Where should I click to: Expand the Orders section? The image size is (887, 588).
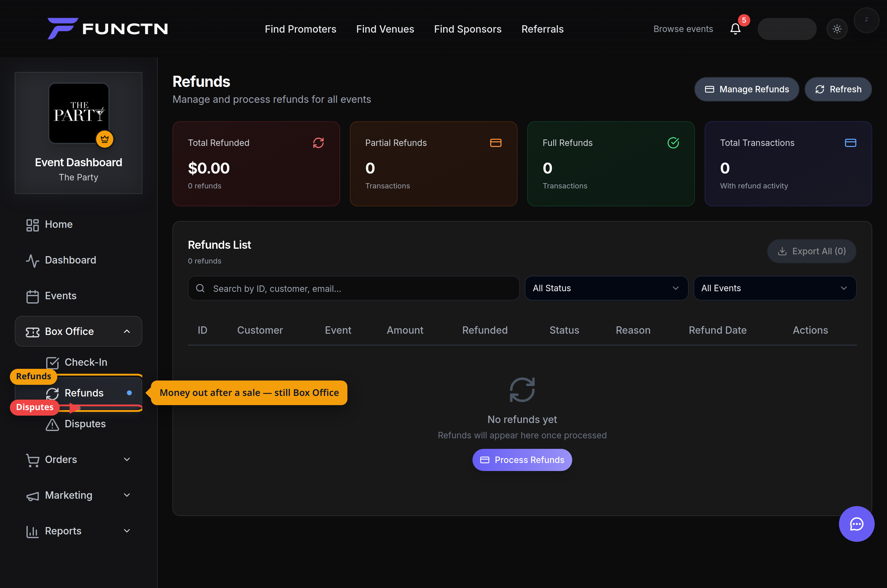(x=79, y=459)
